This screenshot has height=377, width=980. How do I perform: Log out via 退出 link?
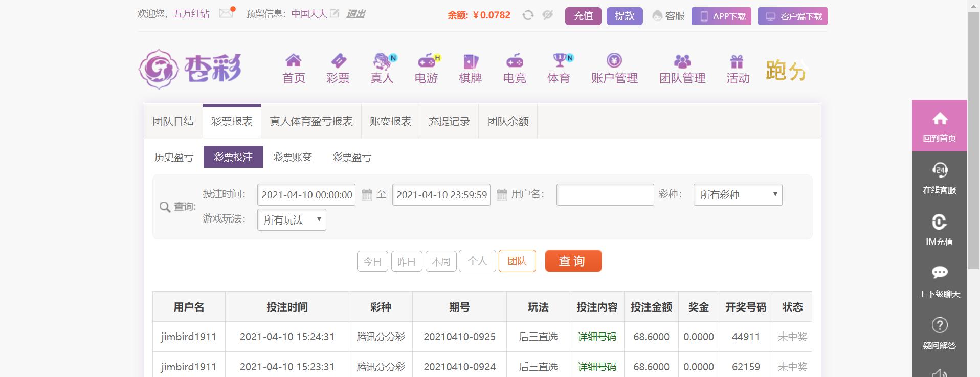(355, 14)
